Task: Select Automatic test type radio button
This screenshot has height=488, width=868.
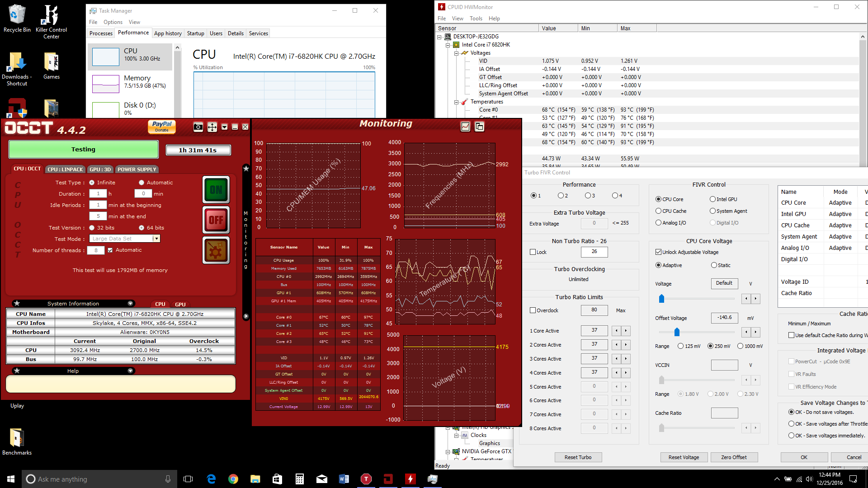Action: click(142, 183)
